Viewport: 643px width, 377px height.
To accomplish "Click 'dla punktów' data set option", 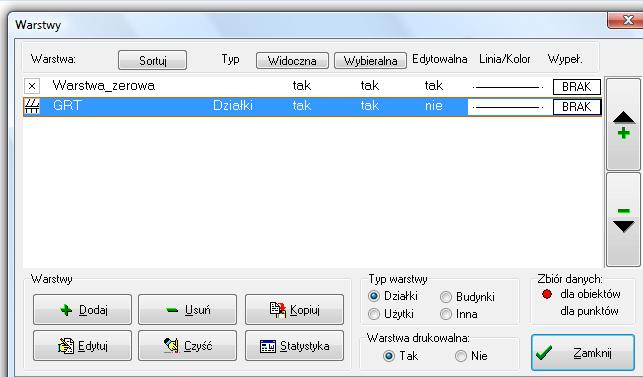I will tap(589, 311).
